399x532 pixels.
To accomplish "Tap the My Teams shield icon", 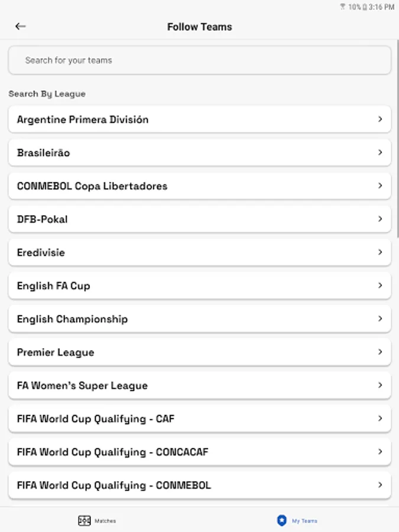I will (282, 521).
